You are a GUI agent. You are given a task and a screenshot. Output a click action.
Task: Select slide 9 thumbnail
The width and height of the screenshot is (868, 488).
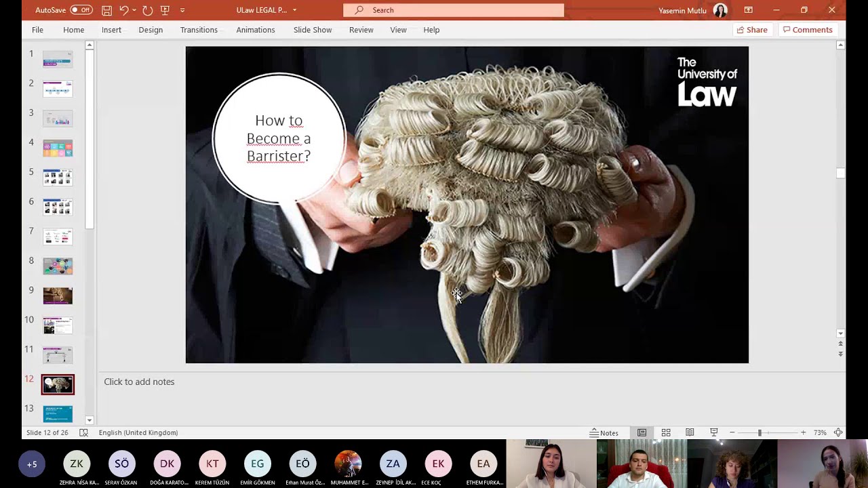pyautogui.click(x=58, y=296)
